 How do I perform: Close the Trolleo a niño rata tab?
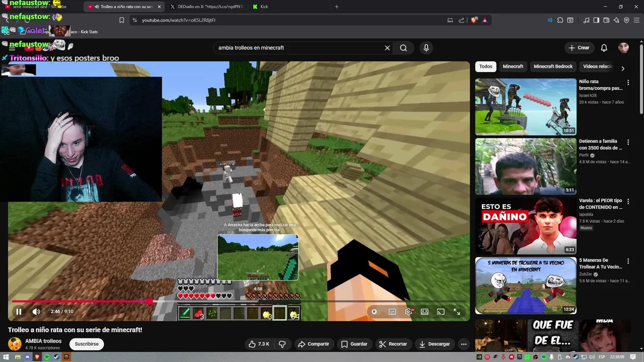pyautogui.click(x=159, y=7)
